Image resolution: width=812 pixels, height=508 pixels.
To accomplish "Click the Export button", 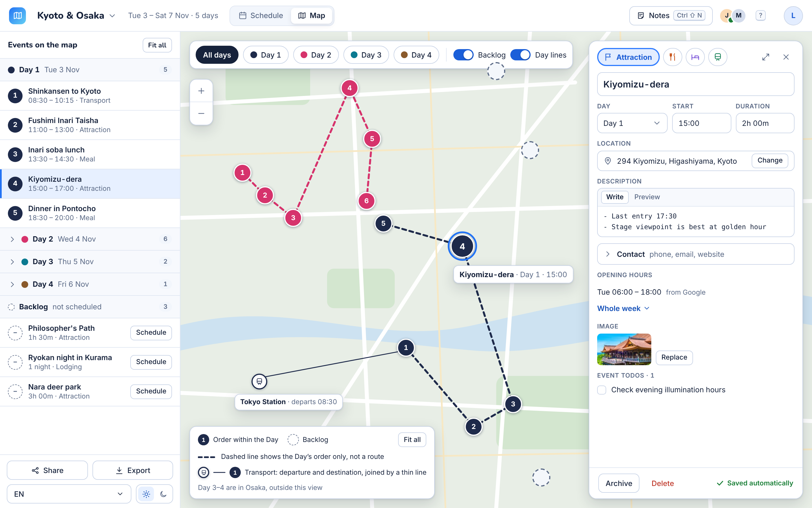I will (x=133, y=470).
